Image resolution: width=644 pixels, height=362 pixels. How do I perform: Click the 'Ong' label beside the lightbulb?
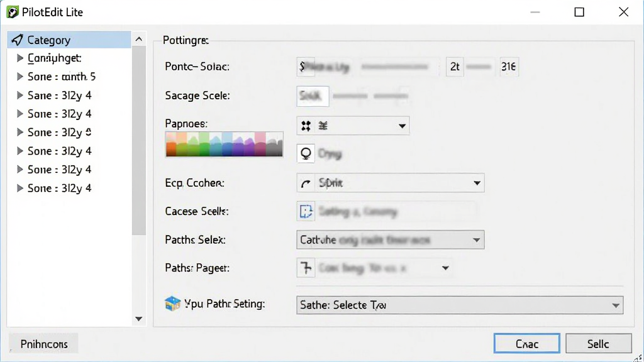click(330, 154)
